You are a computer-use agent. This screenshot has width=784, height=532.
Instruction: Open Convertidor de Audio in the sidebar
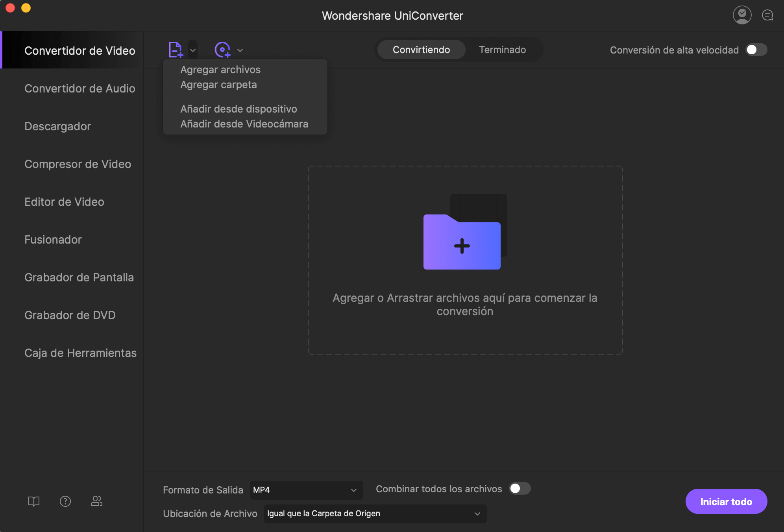pos(80,89)
